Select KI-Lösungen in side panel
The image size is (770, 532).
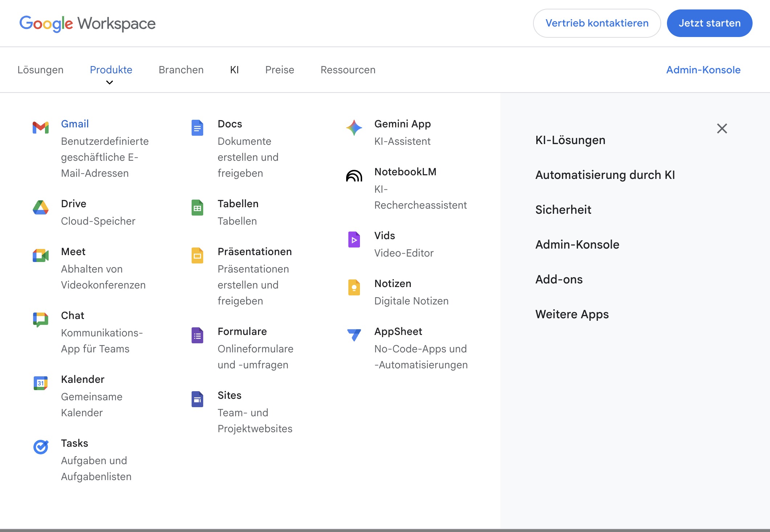570,140
